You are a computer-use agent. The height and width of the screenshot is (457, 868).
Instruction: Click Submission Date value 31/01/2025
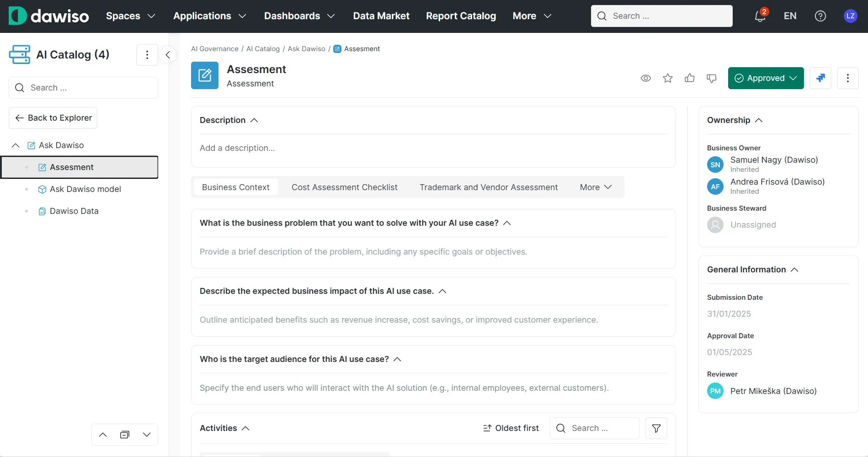729,314
